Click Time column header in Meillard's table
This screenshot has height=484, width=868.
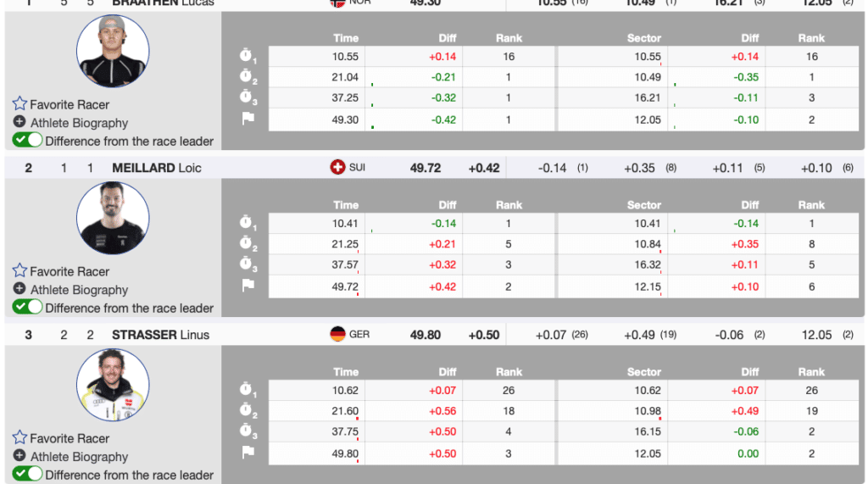pyautogui.click(x=346, y=205)
